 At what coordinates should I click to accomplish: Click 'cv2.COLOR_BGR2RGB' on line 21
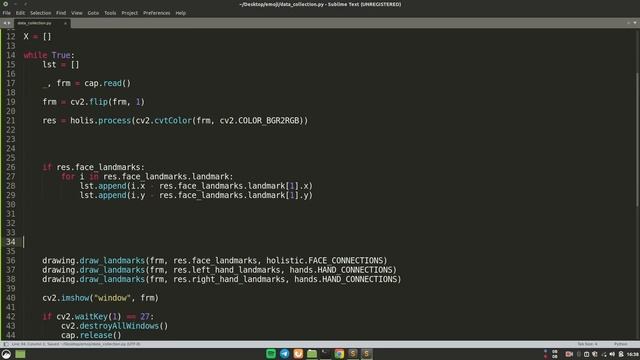pyautogui.click(x=260, y=121)
